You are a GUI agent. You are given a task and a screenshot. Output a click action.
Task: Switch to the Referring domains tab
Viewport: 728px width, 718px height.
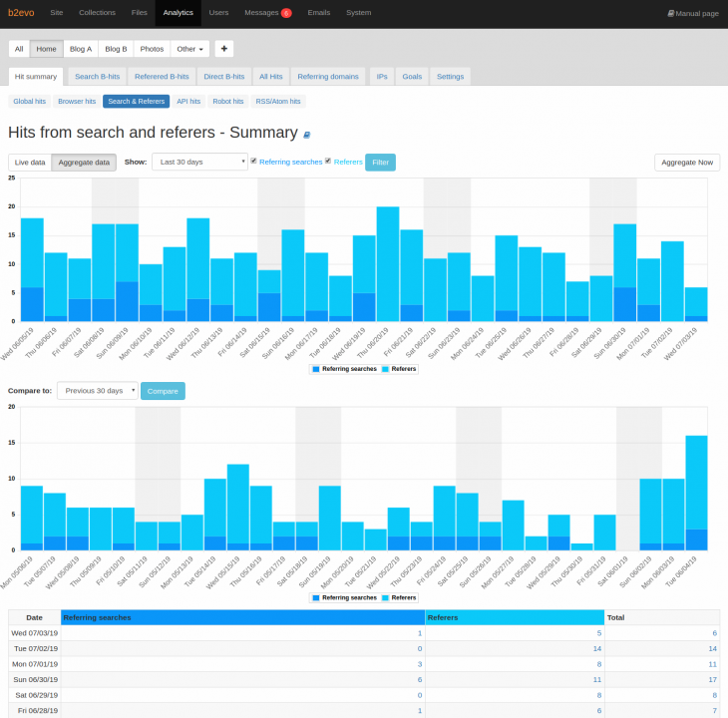click(328, 77)
